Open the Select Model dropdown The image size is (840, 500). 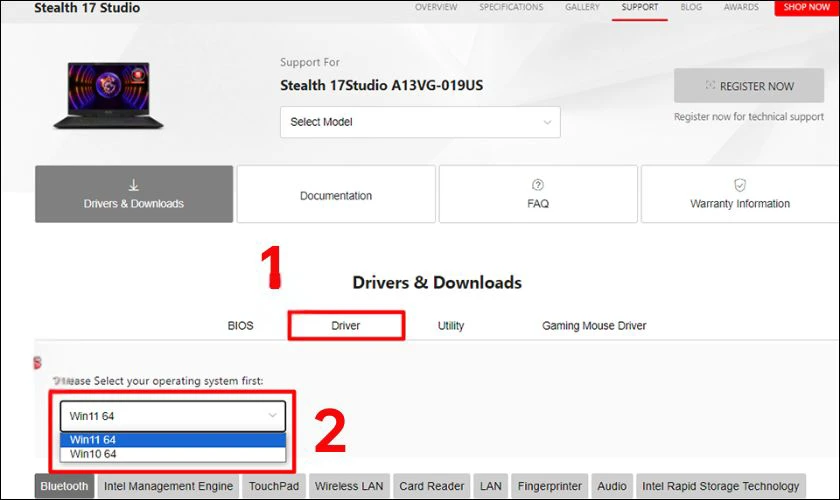tap(420, 122)
